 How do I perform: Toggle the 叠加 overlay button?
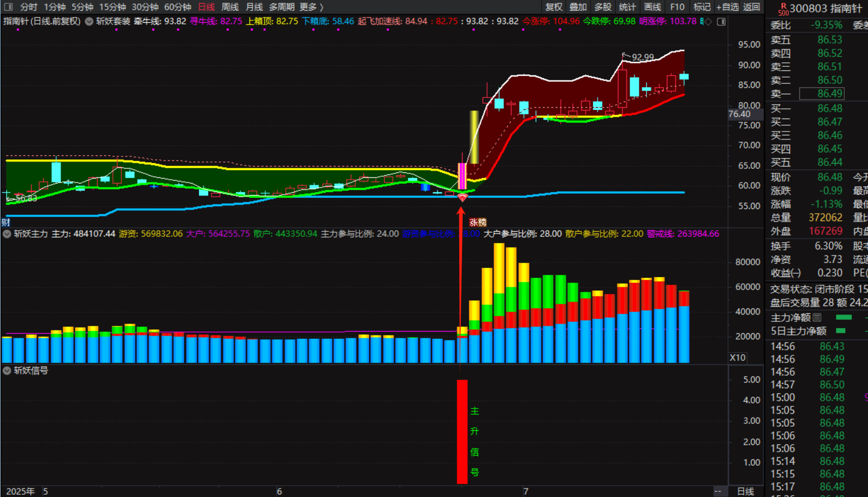(x=578, y=7)
